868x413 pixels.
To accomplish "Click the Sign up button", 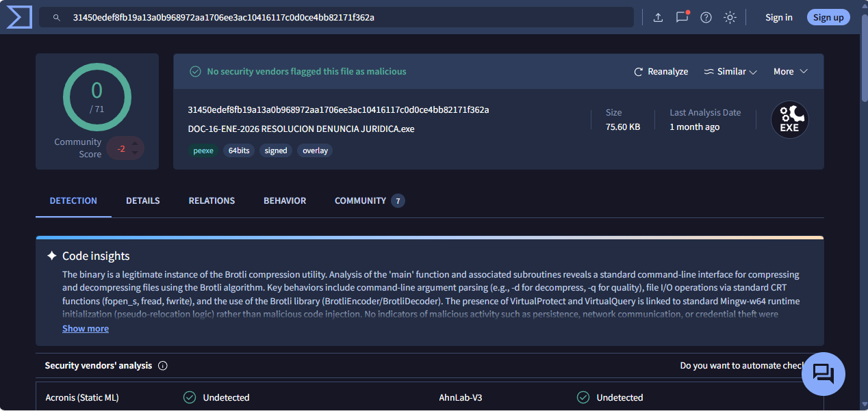I will [828, 17].
